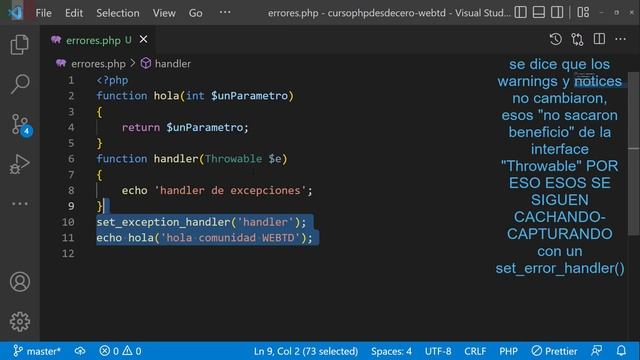
Task: Click the VS Code logo icon
Action: [x=15, y=13]
